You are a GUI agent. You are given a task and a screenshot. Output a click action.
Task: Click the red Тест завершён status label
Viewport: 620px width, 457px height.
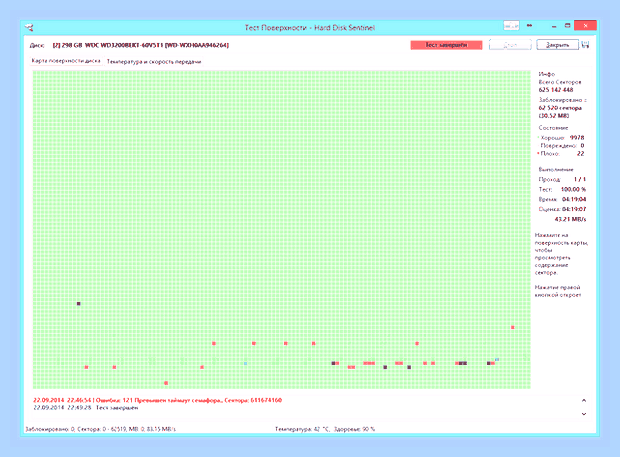click(x=446, y=45)
